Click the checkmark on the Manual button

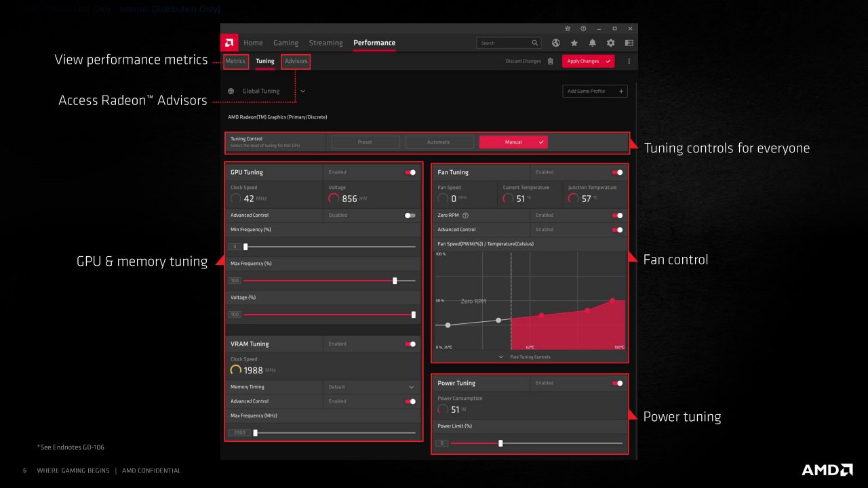click(x=540, y=142)
